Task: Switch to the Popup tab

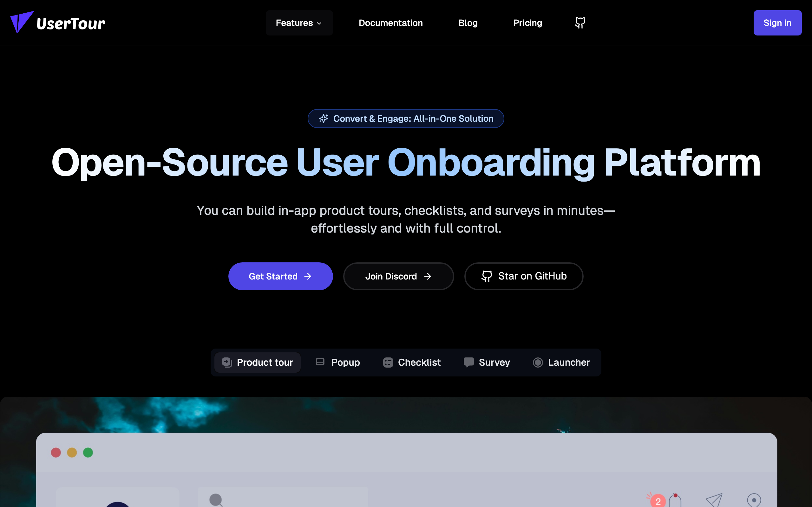Action: (x=338, y=362)
